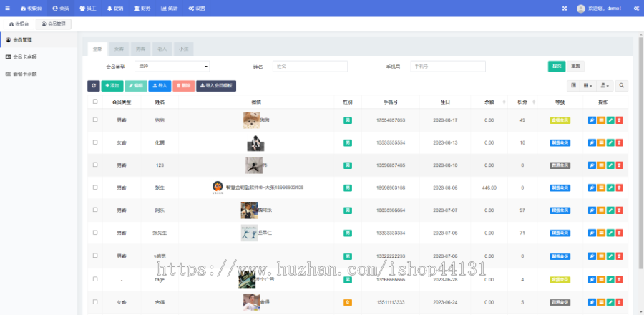Click the blue 导入 button

pyautogui.click(x=160, y=86)
